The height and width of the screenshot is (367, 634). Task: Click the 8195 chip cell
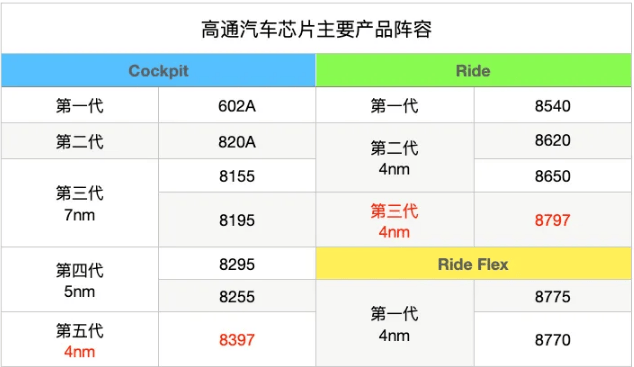pyautogui.click(x=237, y=220)
